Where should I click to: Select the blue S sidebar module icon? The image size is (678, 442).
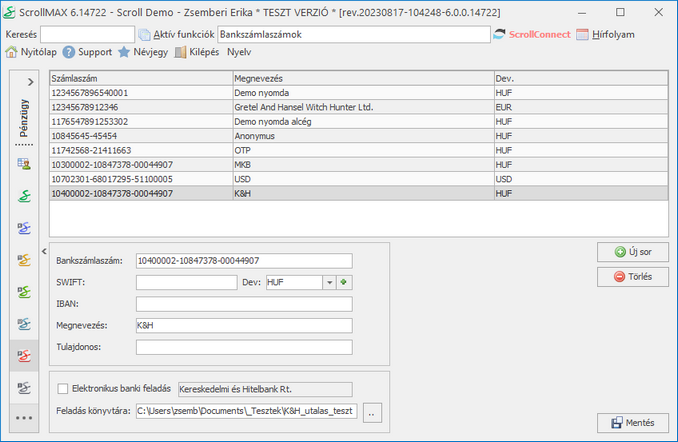pyautogui.click(x=24, y=228)
